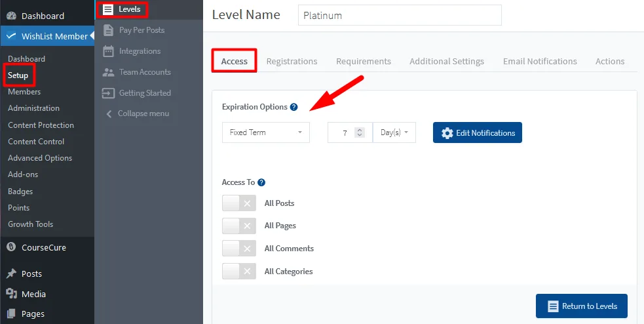Turn on the All Comments switch
The image size is (644, 324).
click(x=239, y=249)
